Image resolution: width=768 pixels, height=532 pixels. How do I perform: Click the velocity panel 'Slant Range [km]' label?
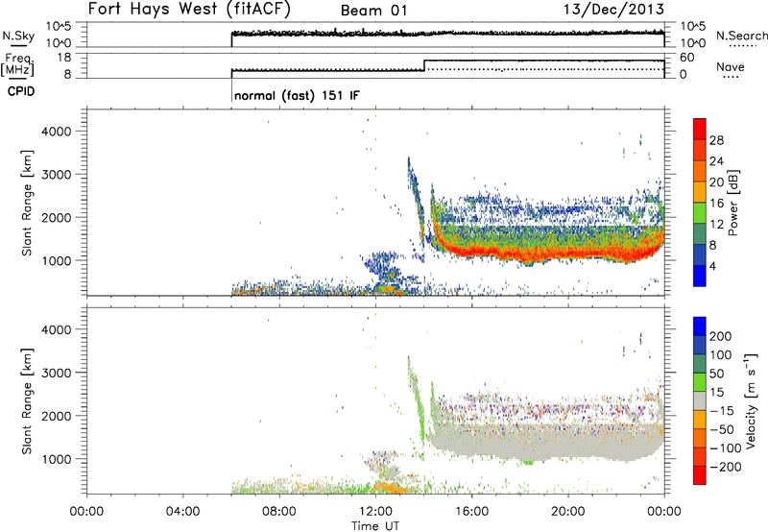[27, 401]
